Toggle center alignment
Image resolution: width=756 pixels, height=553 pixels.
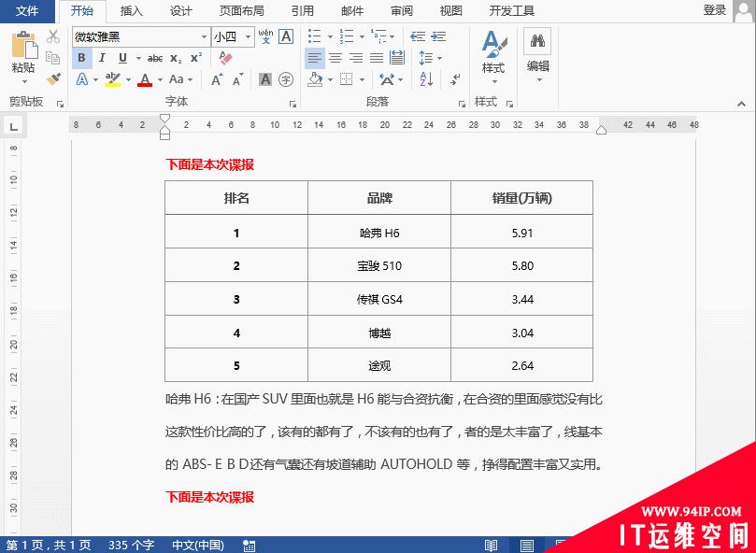(x=335, y=58)
